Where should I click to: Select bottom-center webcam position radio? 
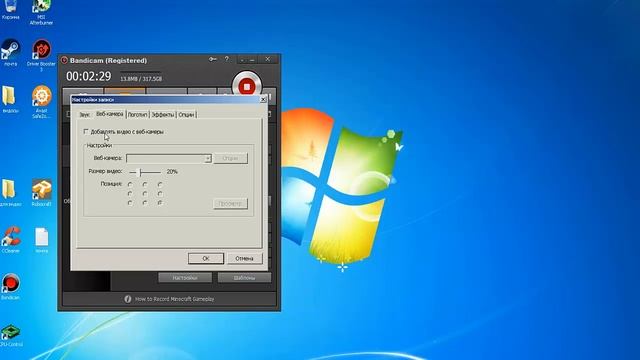(x=145, y=202)
